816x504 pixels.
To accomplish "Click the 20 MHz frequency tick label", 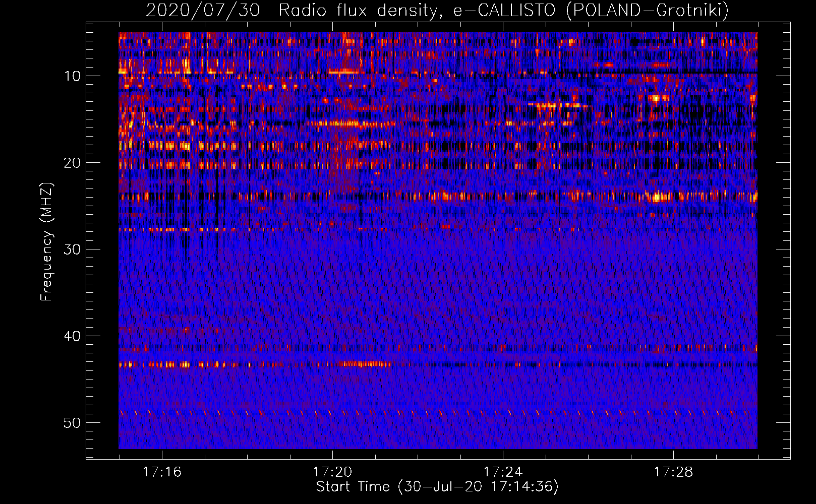I will [73, 163].
